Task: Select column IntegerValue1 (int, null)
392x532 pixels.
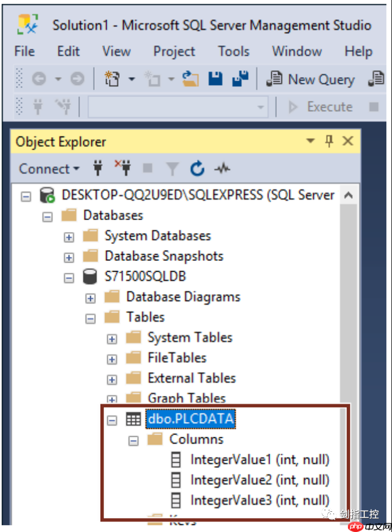Action: (260, 460)
